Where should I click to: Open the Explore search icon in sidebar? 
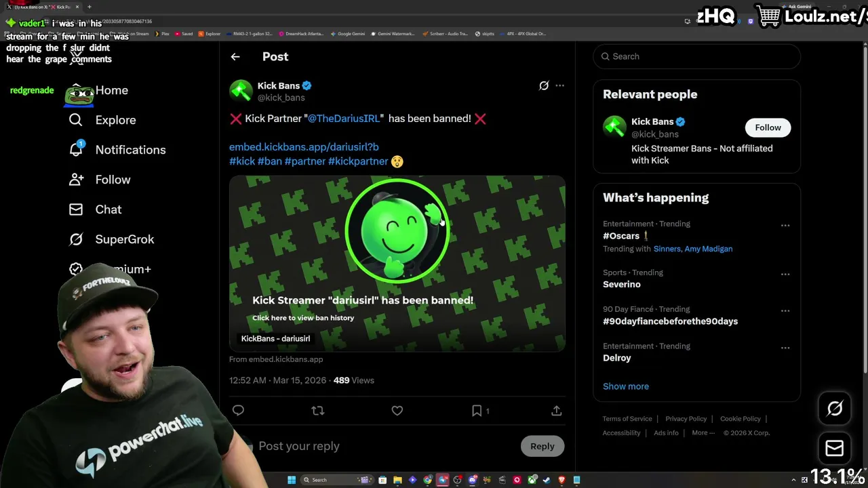[76, 120]
